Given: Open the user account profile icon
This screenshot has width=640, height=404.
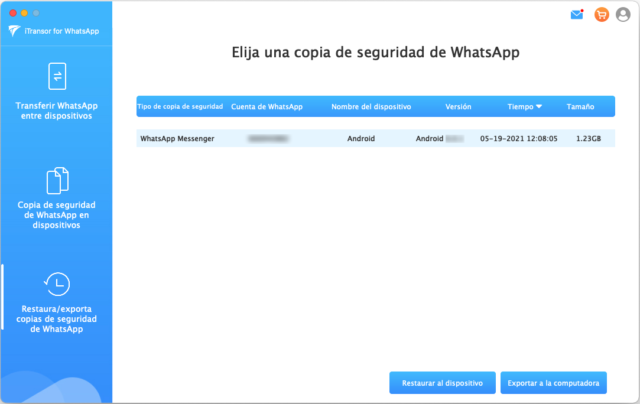Looking at the screenshot, I should 624,15.
